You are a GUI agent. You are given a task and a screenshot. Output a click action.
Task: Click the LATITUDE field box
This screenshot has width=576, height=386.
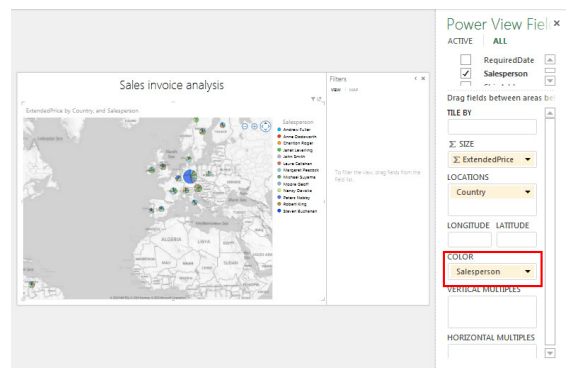516,239
